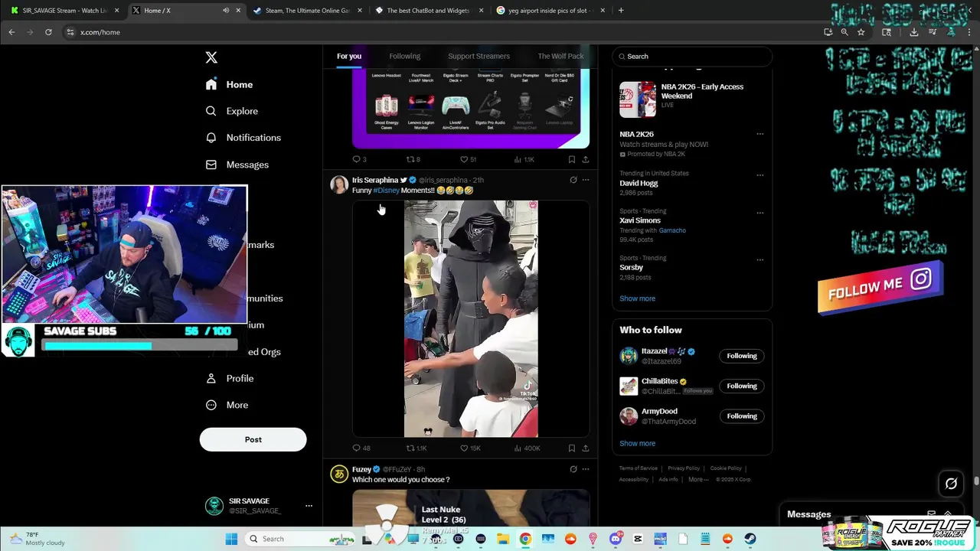Open Messages from the sidebar
Image resolution: width=980 pixels, height=551 pixels.
[x=237, y=165]
